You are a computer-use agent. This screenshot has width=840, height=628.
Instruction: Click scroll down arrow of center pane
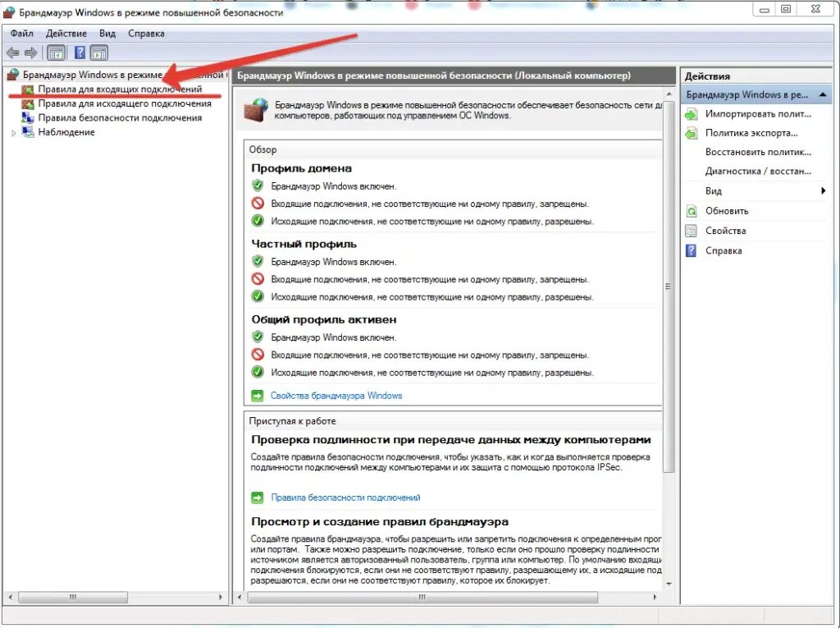point(669,584)
